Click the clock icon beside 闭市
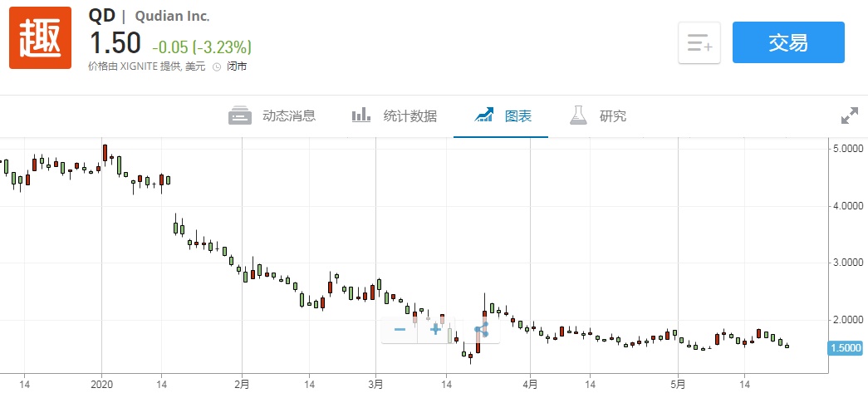 (217, 66)
